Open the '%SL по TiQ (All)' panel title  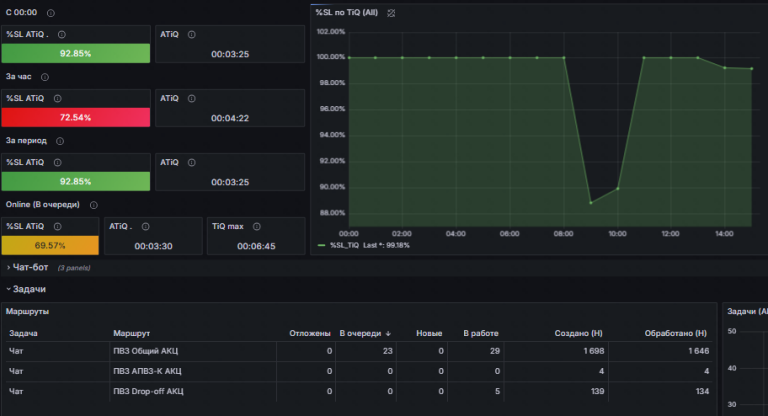tap(347, 13)
